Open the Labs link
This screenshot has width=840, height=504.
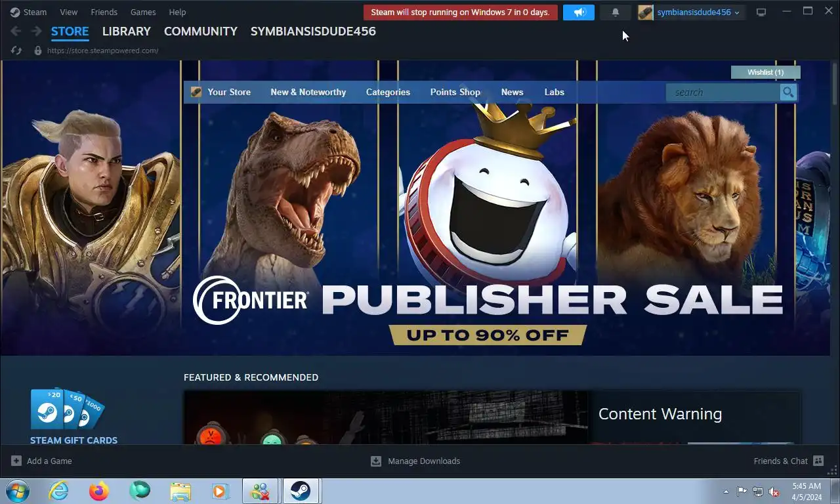(x=554, y=92)
